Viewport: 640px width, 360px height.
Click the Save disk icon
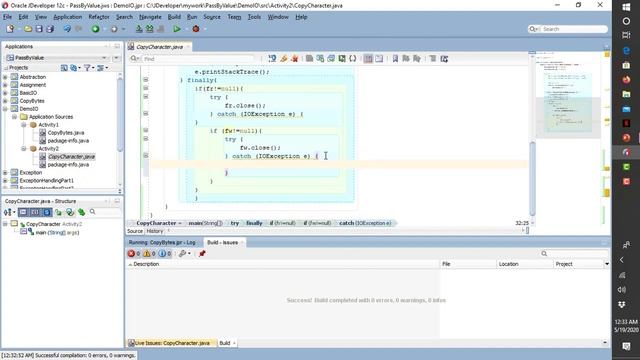tap(39, 29)
